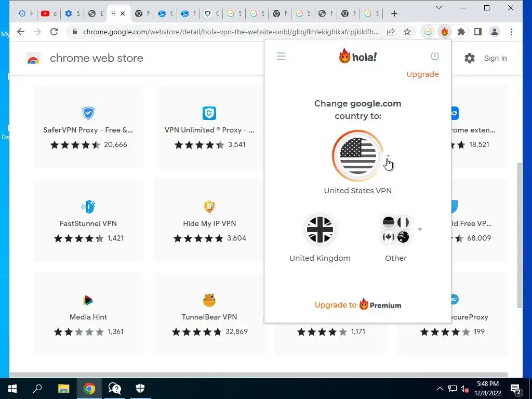Open the Extensions puzzle menu

point(461,32)
